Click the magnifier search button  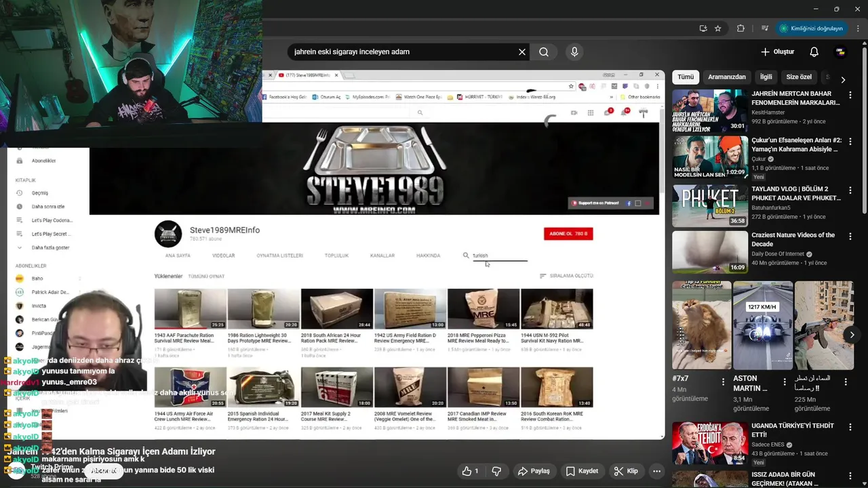click(x=544, y=52)
